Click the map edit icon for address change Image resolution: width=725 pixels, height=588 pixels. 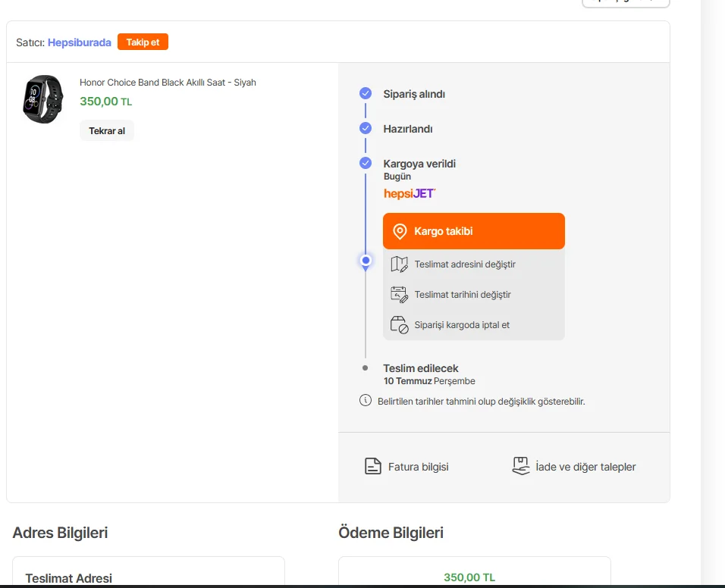(399, 264)
